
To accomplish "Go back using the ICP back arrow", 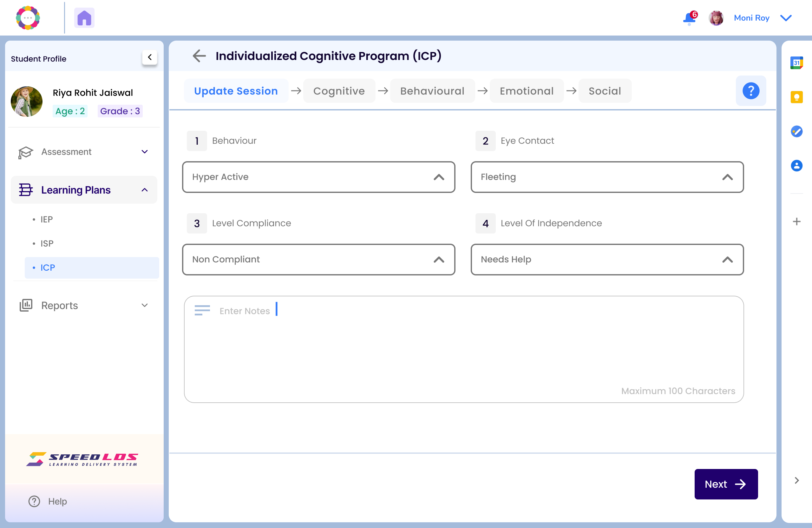I will (199, 56).
